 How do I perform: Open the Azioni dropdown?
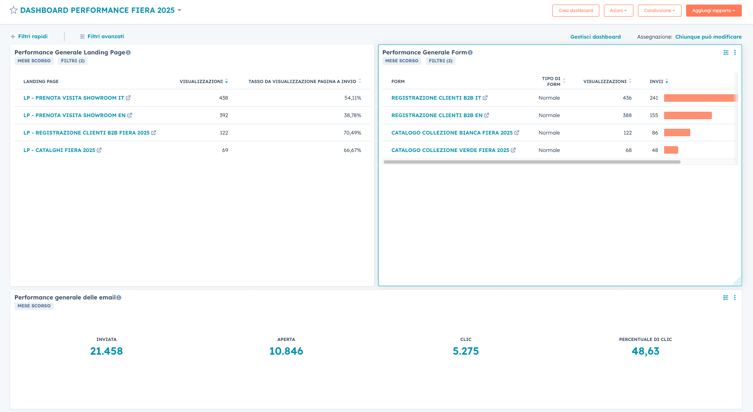[x=618, y=10]
